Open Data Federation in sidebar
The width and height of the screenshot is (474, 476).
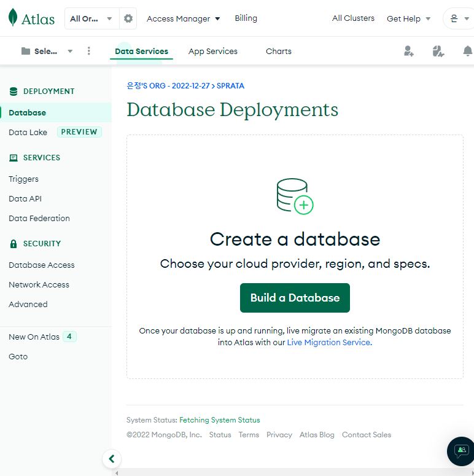39,218
